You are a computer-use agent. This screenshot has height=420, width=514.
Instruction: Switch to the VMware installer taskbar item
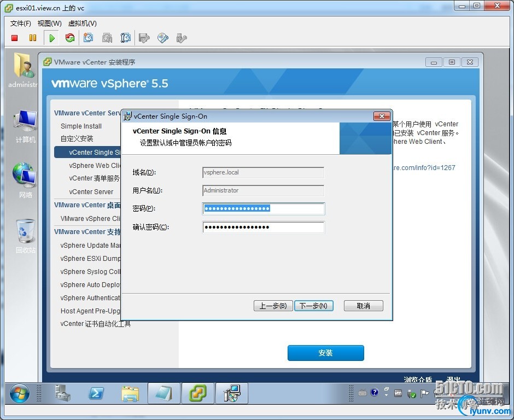point(197,393)
